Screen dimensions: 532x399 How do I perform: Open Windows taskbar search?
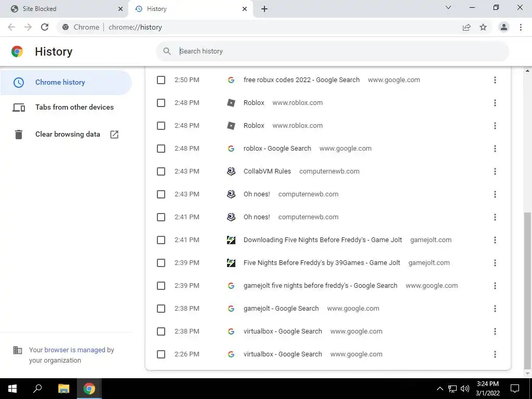click(37, 389)
